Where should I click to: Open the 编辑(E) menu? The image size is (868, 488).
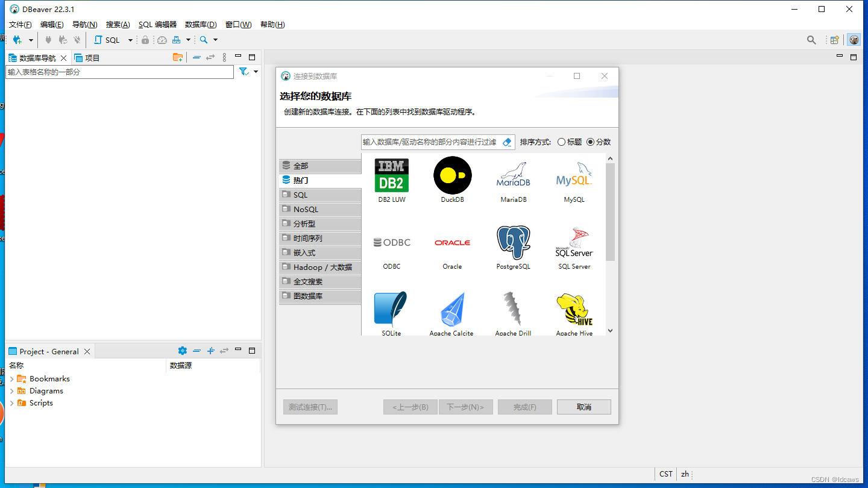(x=51, y=25)
